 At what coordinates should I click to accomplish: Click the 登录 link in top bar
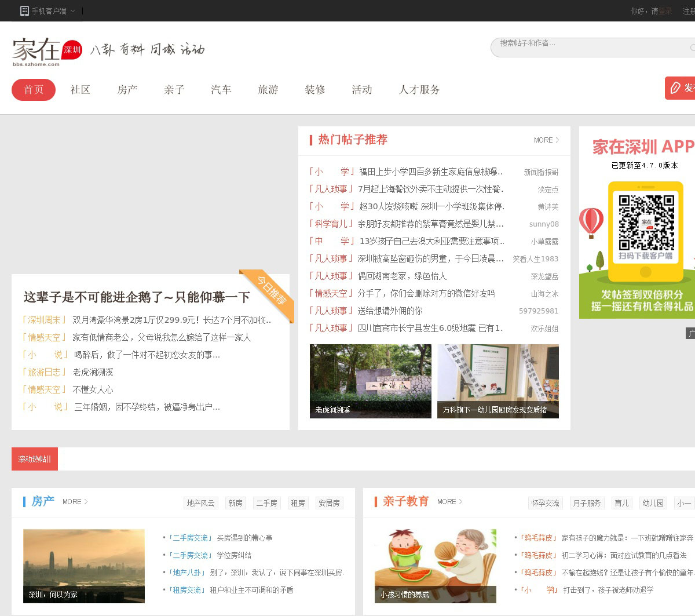click(665, 11)
